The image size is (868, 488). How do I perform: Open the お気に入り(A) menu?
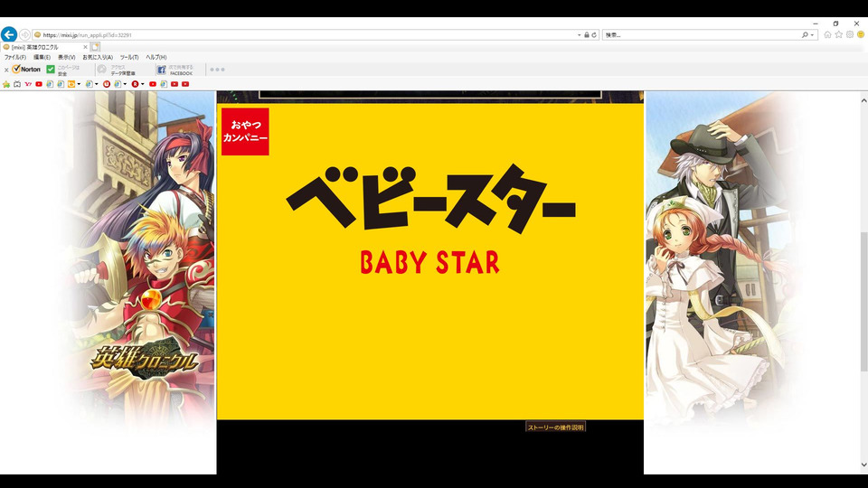(x=98, y=57)
